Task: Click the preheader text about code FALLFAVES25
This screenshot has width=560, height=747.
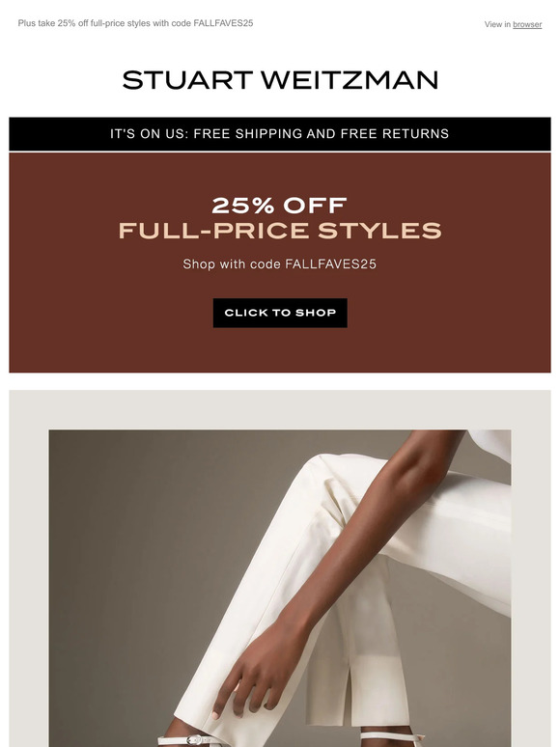Action: click(135, 23)
